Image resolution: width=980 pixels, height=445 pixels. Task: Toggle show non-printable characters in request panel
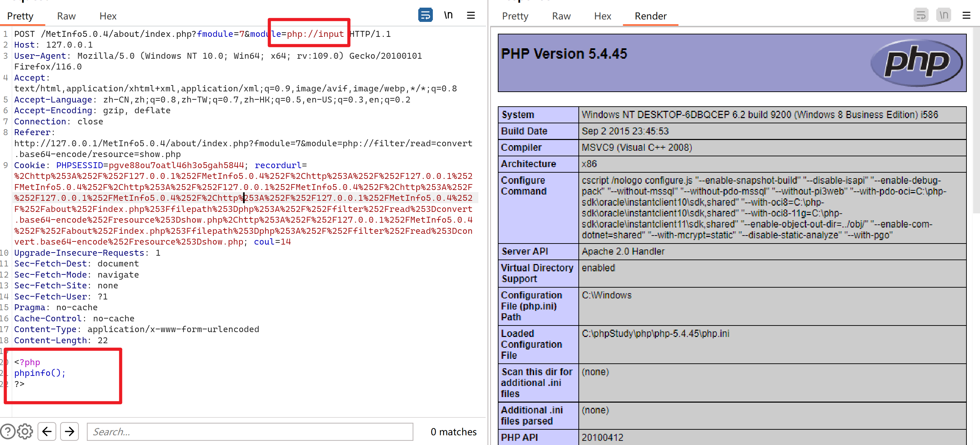pos(448,15)
